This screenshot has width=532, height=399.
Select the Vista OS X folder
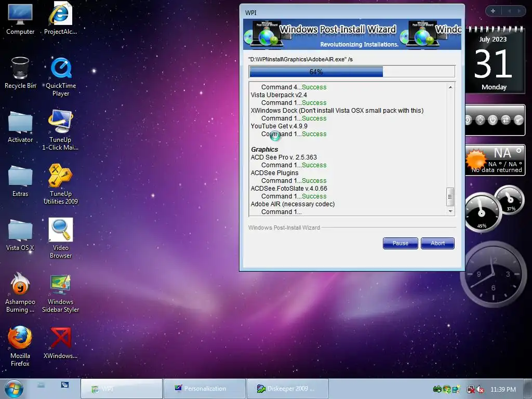[x=20, y=235]
